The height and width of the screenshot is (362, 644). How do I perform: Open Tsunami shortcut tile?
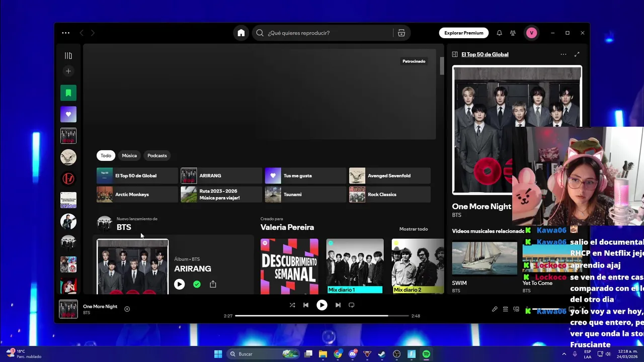[x=305, y=194]
